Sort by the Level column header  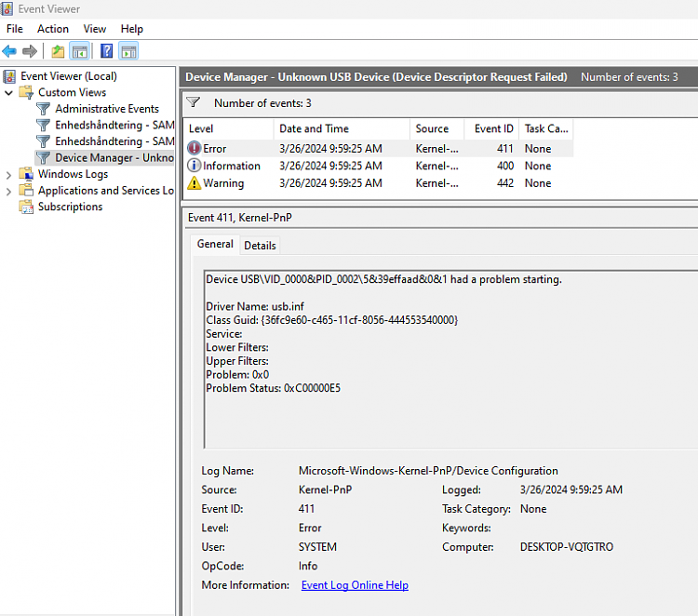[x=229, y=128]
